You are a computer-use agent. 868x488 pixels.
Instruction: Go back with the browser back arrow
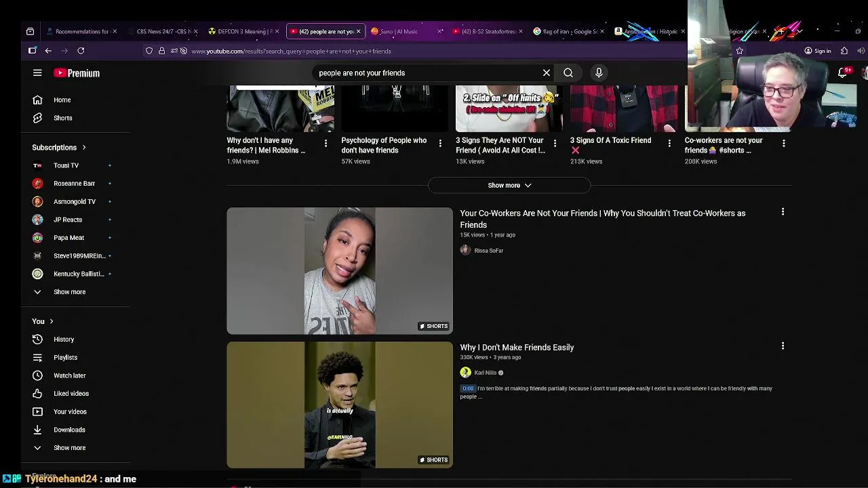coord(48,51)
